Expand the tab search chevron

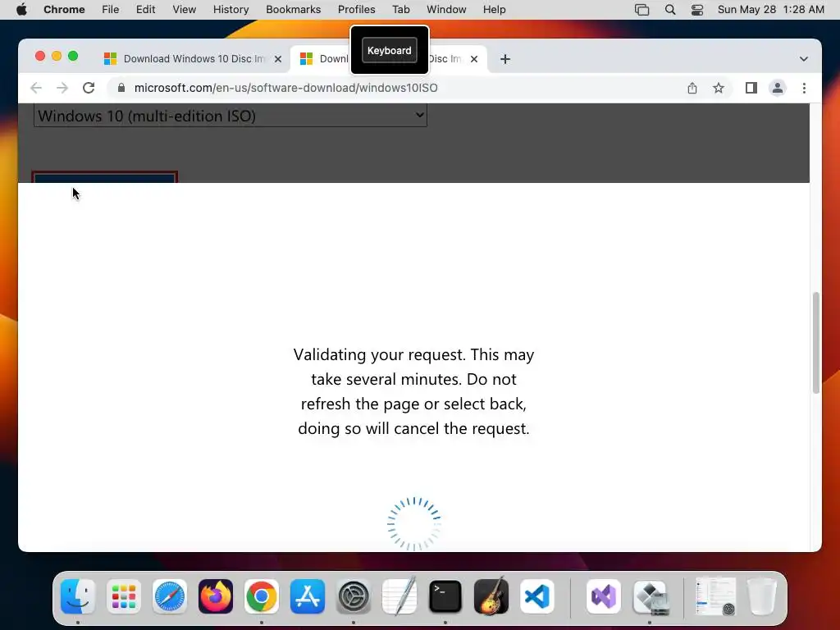[x=804, y=59]
